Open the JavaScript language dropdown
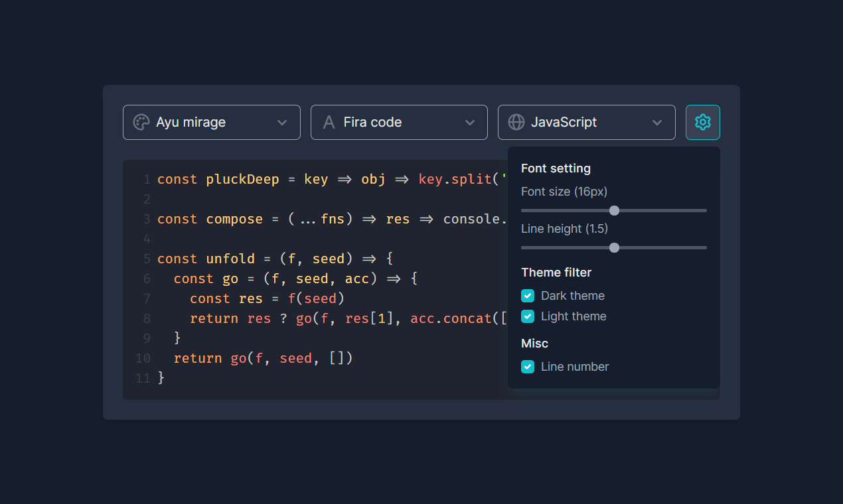 tap(586, 122)
